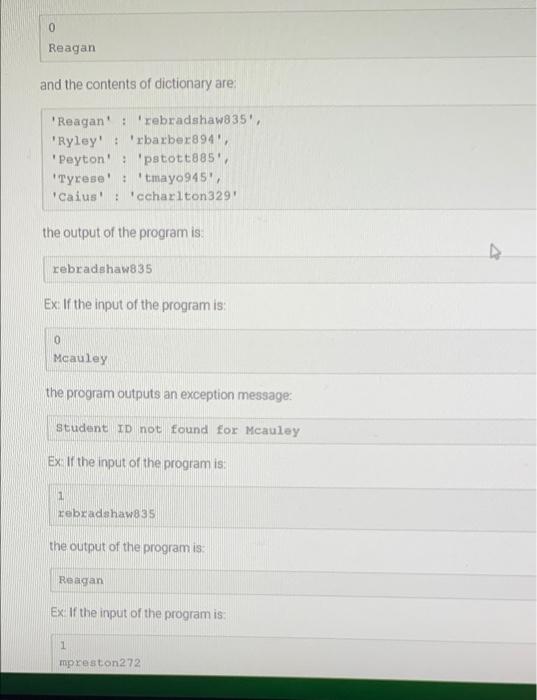Click the 'Reagan' input example box

(x=288, y=38)
